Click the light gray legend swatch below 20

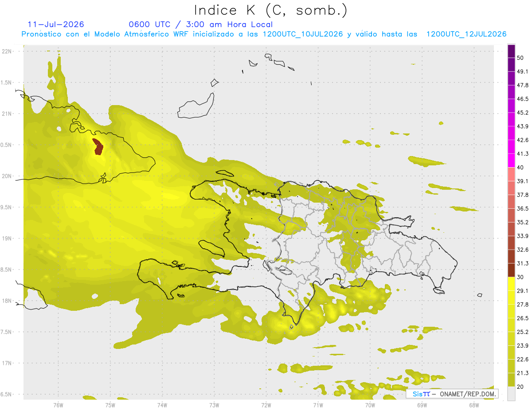pos(511,394)
